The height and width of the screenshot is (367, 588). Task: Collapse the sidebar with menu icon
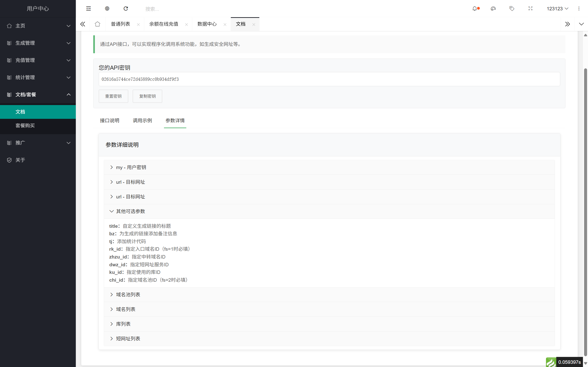coord(88,8)
